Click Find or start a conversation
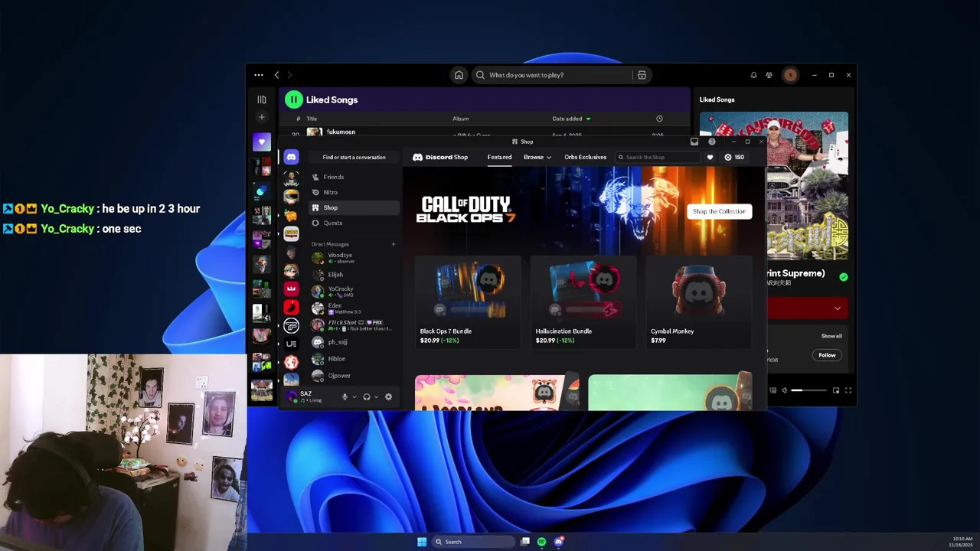 coord(354,157)
